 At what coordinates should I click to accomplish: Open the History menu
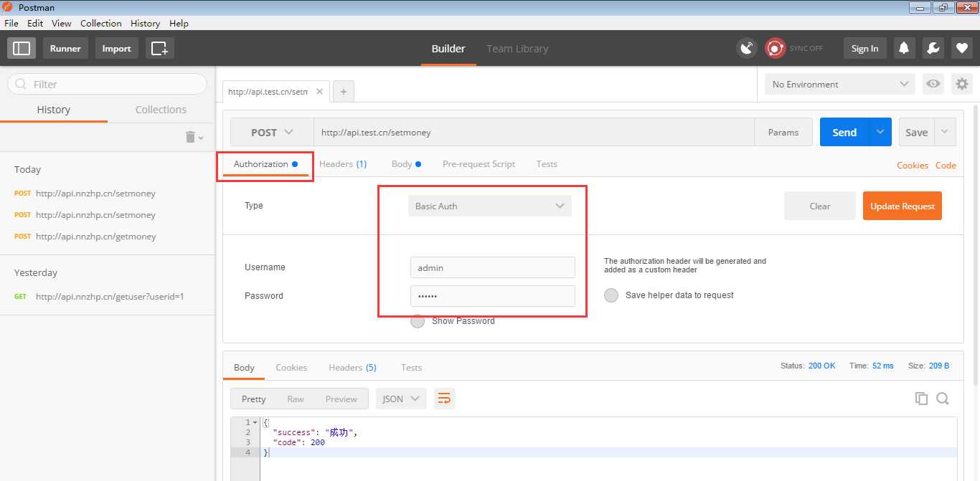[x=146, y=23]
